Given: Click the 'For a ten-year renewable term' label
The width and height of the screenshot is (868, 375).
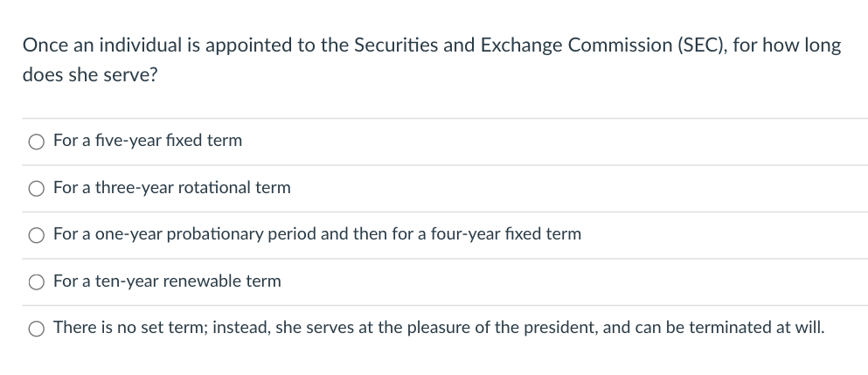Looking at the screenshot, I should [x=167, y=281].
